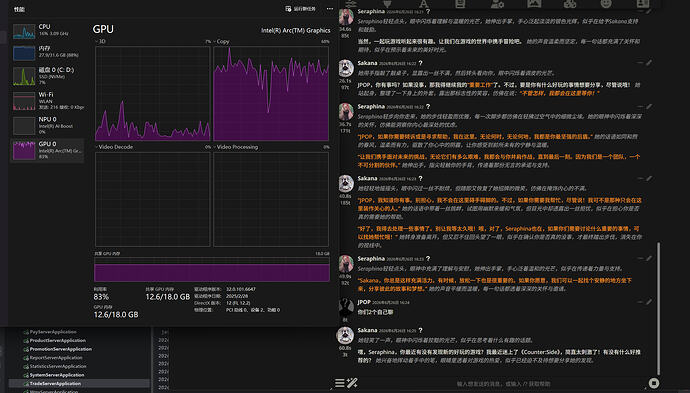The image size is (690, 393).
Task: Click question mark beside Sakana's 26.1s message
Action: (420, 63)
